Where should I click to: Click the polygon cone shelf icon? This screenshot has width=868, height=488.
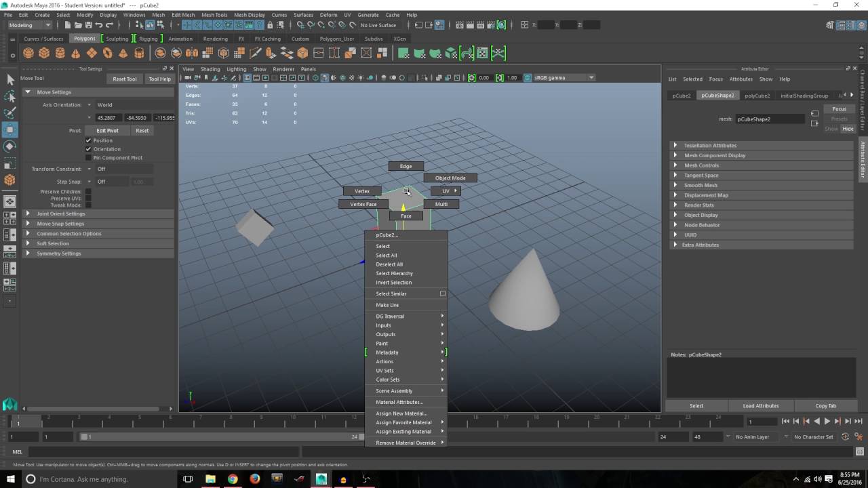(x=75, y=53)
